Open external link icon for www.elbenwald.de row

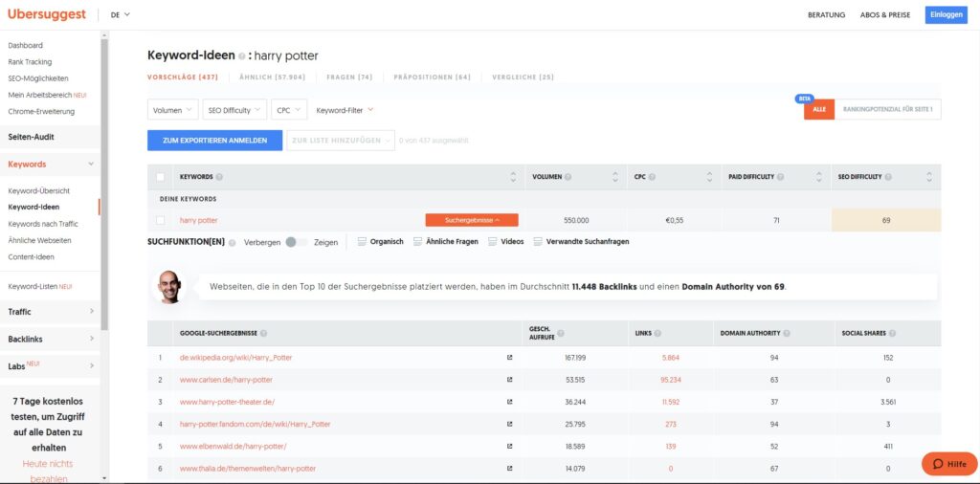(509, 446)
